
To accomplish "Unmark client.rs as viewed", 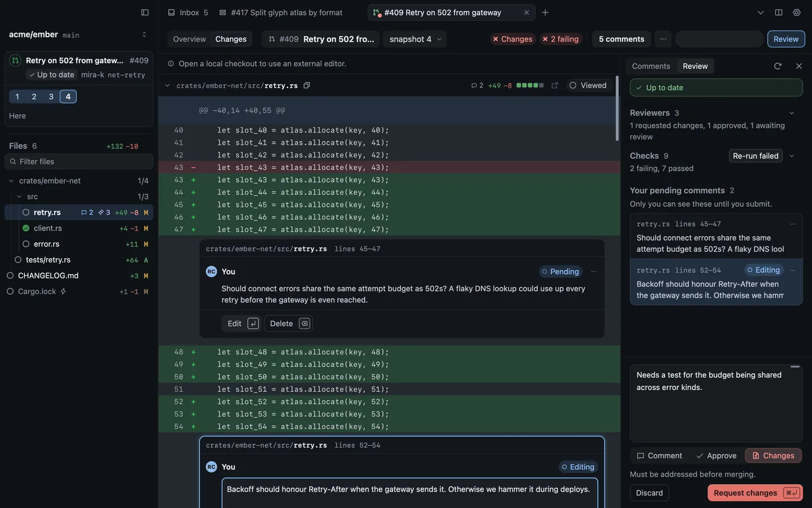I will click(x=26, y=229).
